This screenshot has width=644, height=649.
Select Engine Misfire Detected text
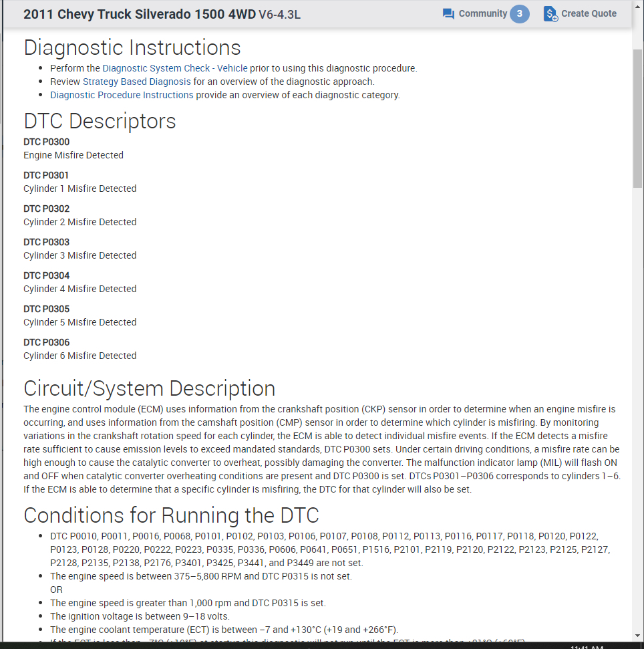(73, 155)
